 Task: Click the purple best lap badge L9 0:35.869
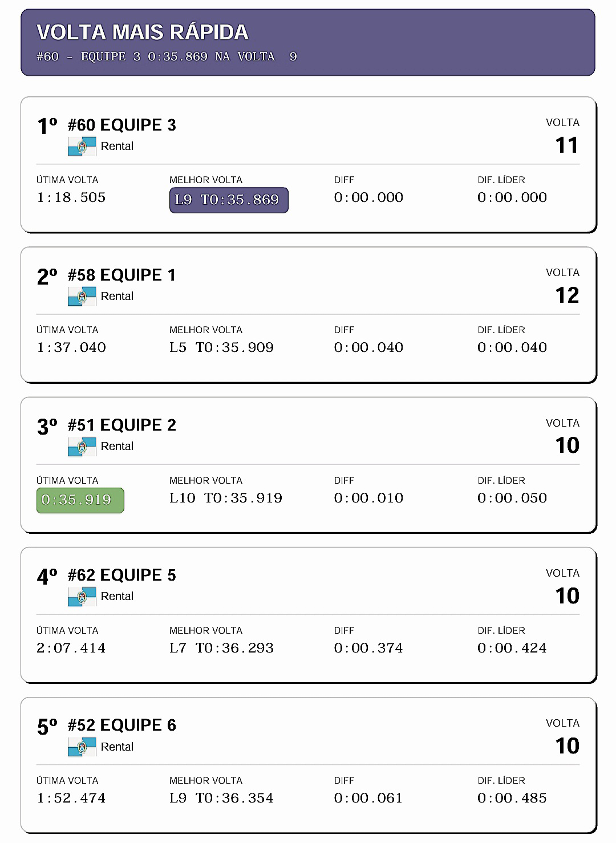pos(228,200)
